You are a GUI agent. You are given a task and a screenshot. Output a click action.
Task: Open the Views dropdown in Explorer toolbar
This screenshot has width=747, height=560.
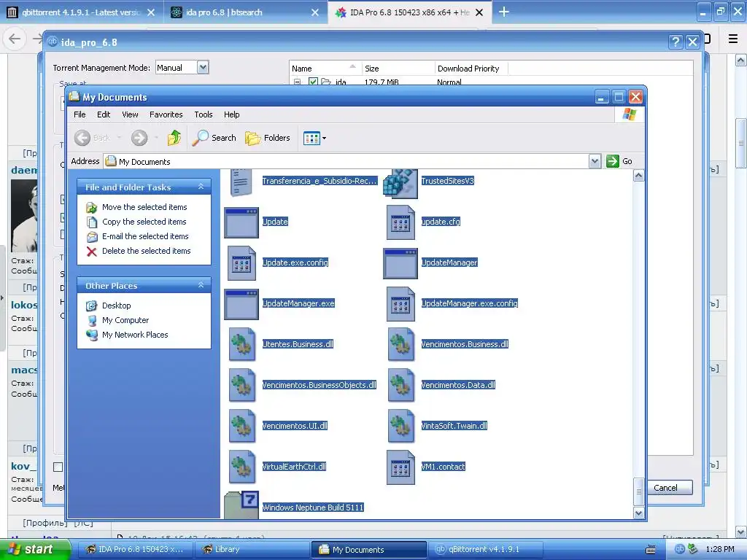point(314,138)
